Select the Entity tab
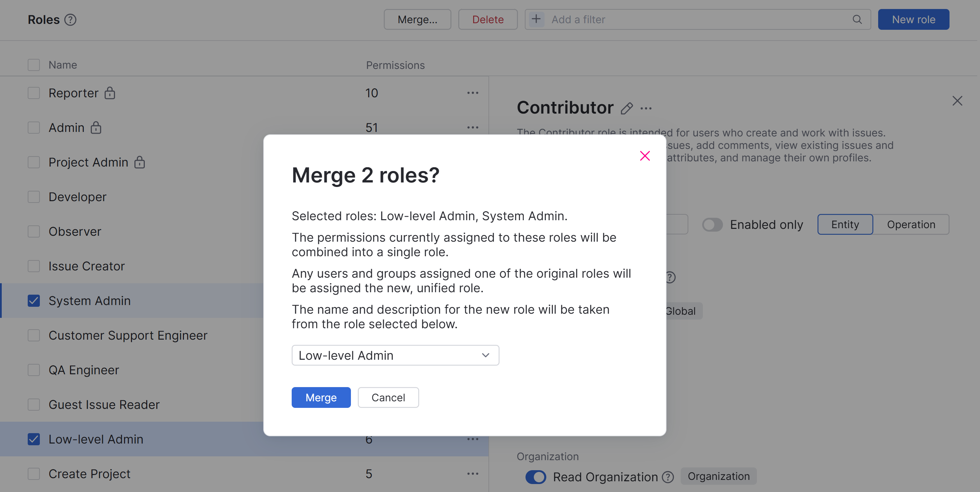 (845, 225)
